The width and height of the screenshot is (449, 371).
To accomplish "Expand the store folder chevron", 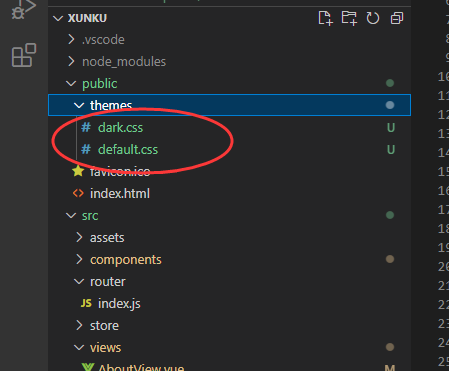I will point(79,325).
